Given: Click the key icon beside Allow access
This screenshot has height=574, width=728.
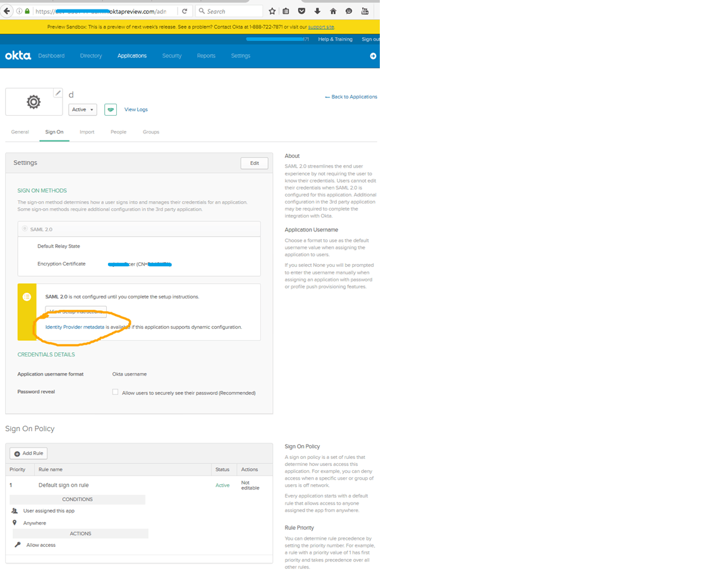Looking at the screenshot, I should click(x=17, y=545).
